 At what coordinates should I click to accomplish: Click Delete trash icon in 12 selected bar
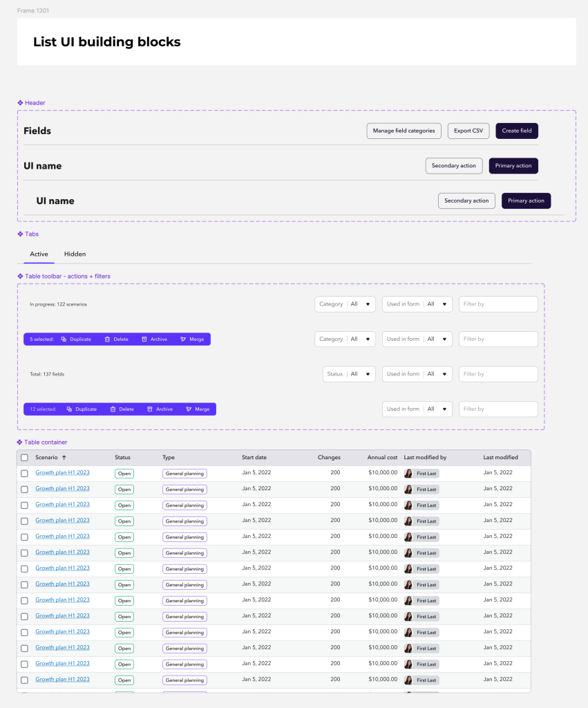pyautogui.click(x=113, y=409)
